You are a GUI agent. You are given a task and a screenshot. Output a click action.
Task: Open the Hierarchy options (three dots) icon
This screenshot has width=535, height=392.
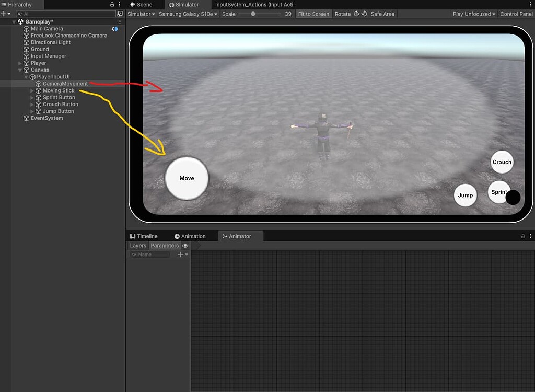[x=119, y=5]
